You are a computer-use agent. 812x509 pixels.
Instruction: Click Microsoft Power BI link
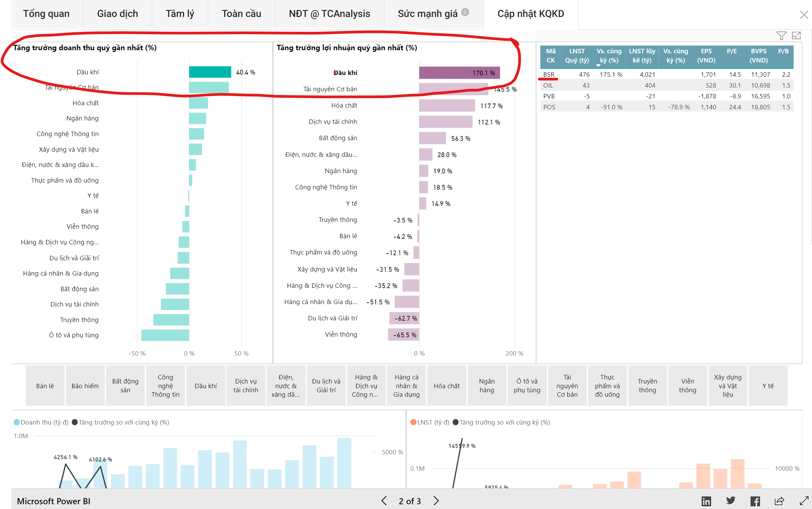pos(54,501)
